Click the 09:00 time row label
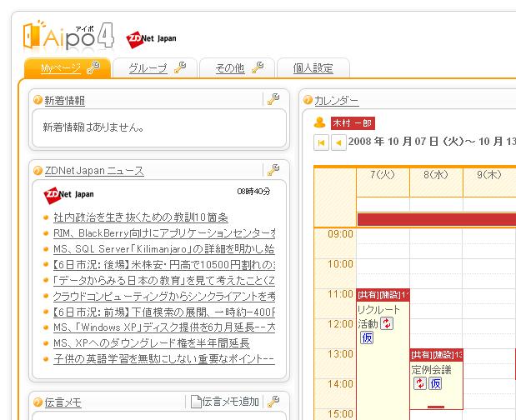Image resolution: width=516 pixels, height=420 pixels. coord(341,234)
